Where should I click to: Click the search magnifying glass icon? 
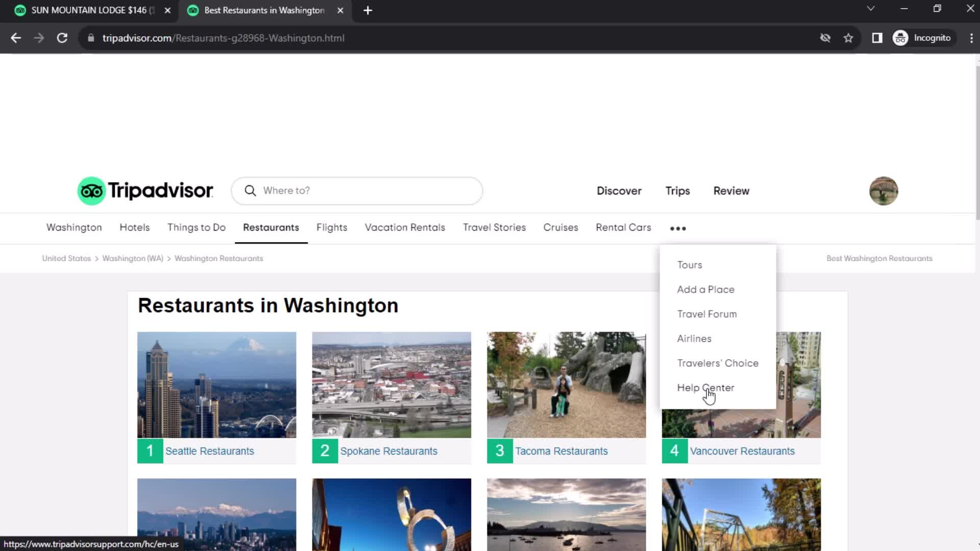251,190
